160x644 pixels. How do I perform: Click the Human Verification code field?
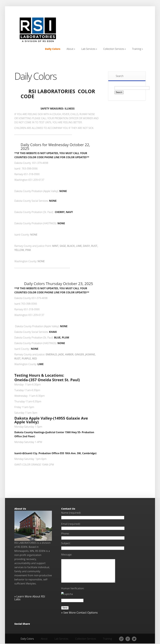pyautogui.click(x=72, y=600)
